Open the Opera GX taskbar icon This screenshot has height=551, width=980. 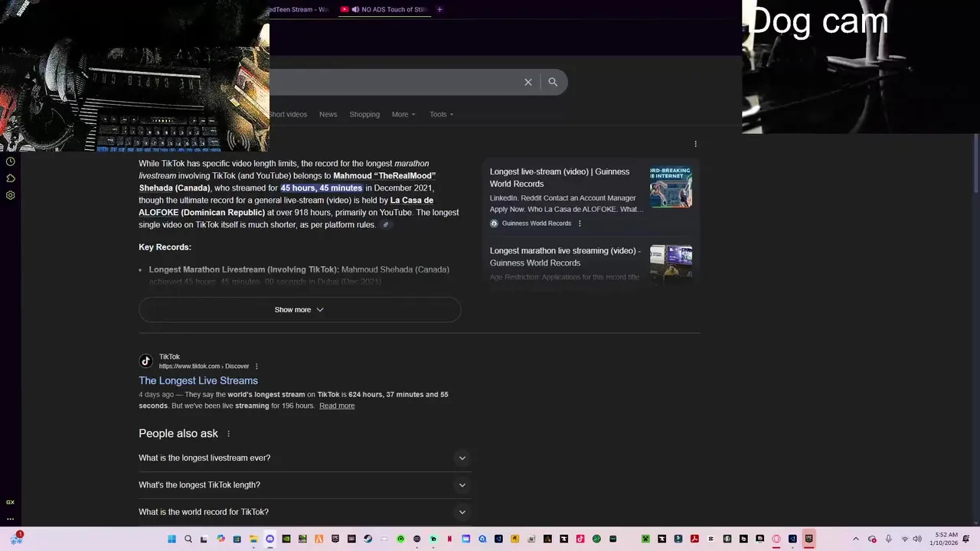coord(776,539)
